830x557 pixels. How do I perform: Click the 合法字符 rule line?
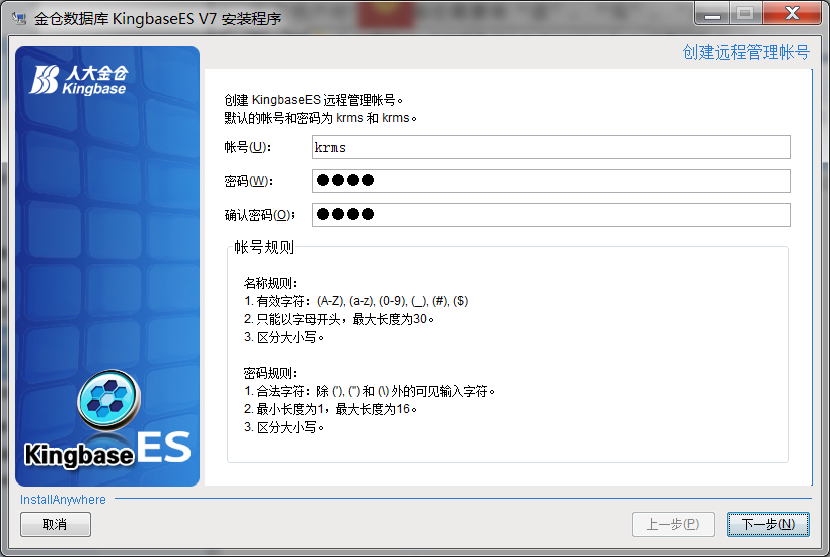click(x=369, y=391)
